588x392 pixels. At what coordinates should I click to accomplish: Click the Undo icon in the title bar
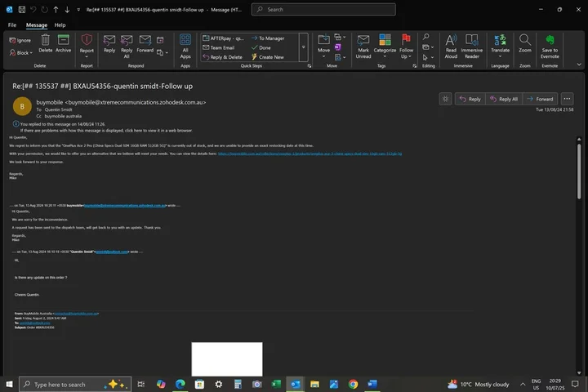33,10
